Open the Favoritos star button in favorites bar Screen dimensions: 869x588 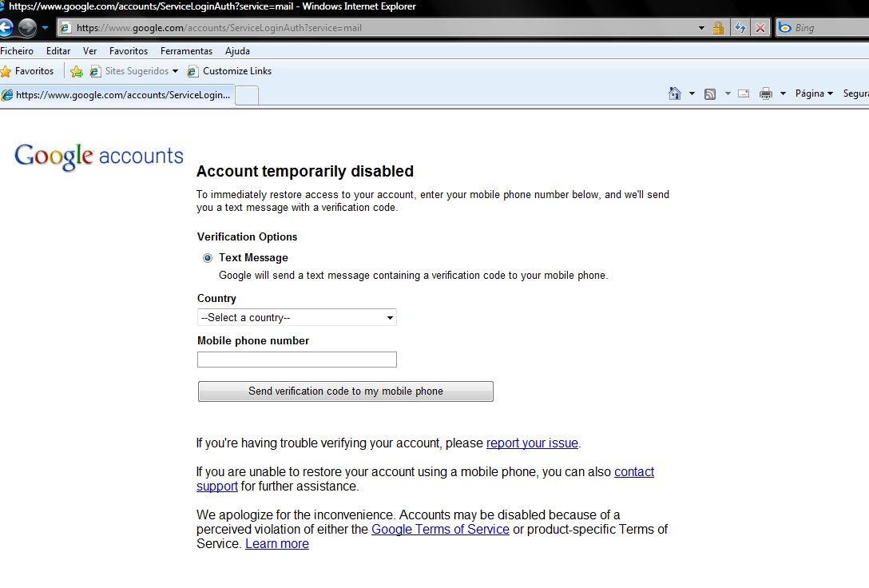pos(28,71)
